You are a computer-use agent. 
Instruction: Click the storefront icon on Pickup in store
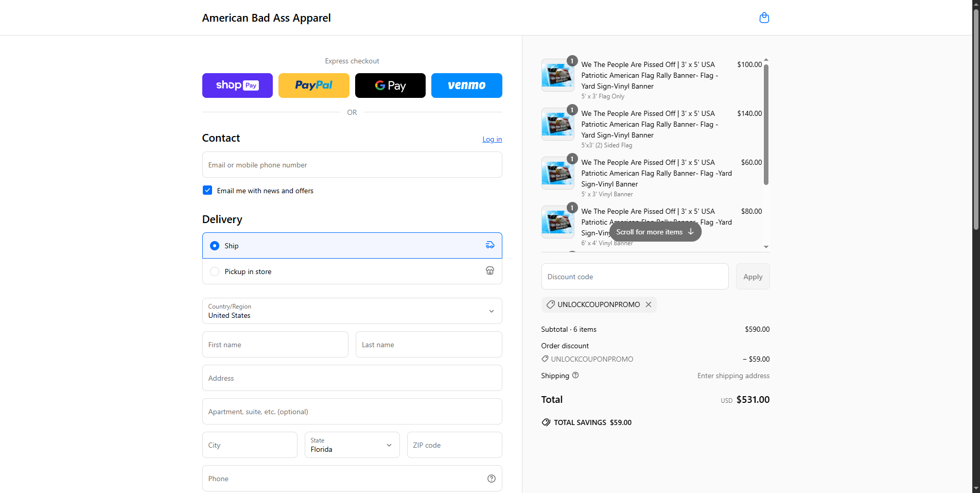[490, 271]
